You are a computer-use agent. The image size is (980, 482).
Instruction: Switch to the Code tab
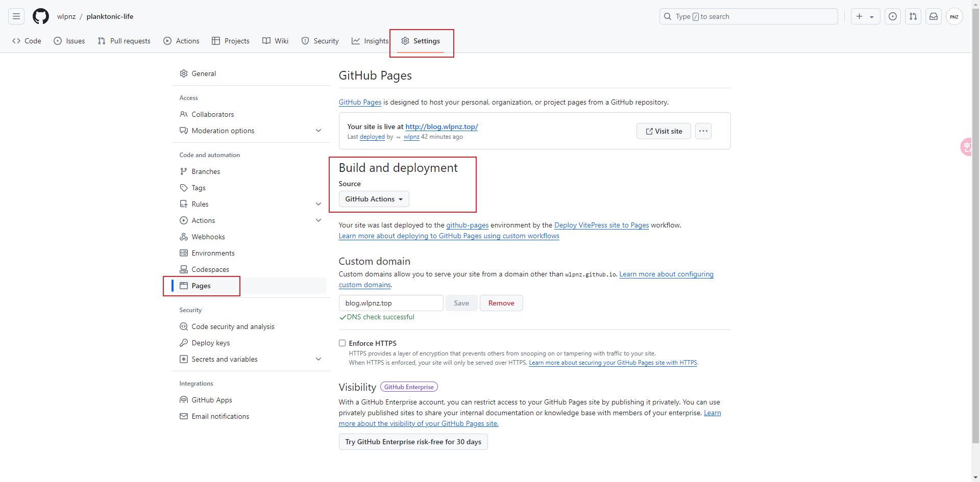point(27,41)
